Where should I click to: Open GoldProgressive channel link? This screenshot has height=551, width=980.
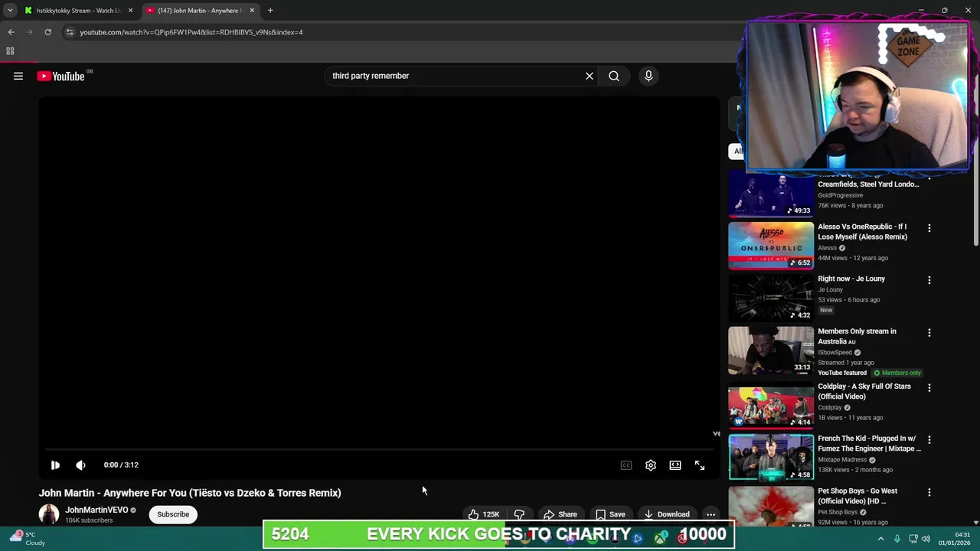(x=840, y=195)
